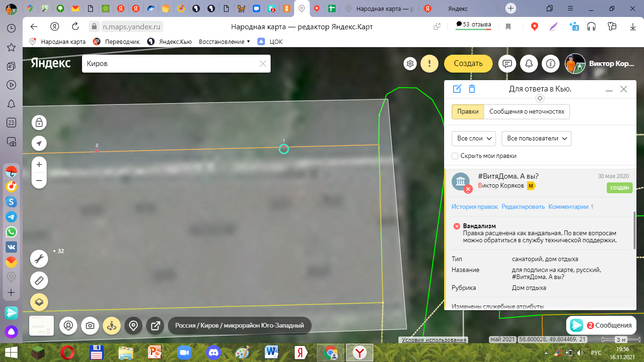Toggle the yellow panorama person button

pyautogui.click(x=112, y=325)
